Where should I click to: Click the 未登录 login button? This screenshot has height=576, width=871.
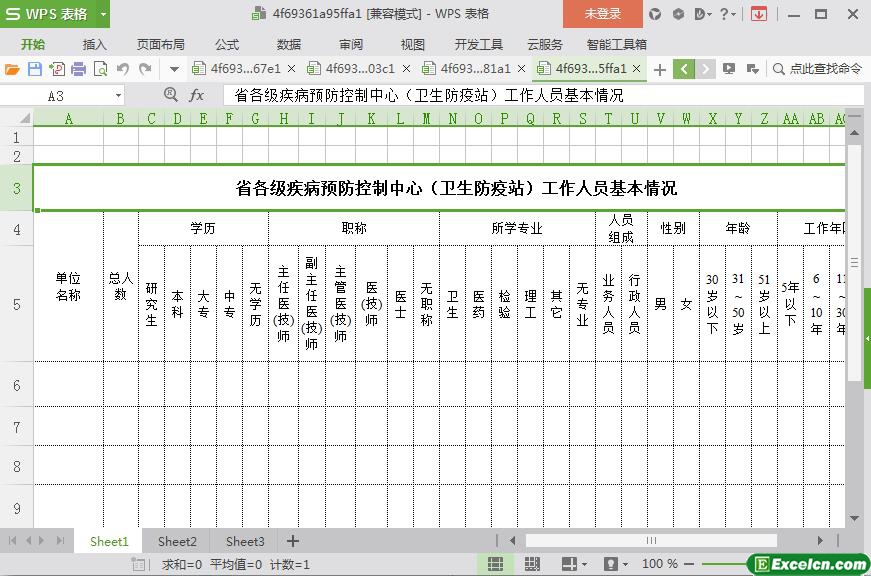pyautogui.click(x=602, y=14)
